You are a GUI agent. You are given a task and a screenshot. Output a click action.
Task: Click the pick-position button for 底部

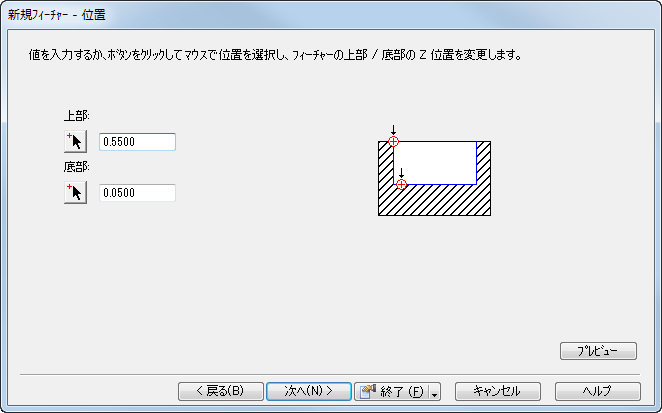pyautogui.click(x=76, y=193)
